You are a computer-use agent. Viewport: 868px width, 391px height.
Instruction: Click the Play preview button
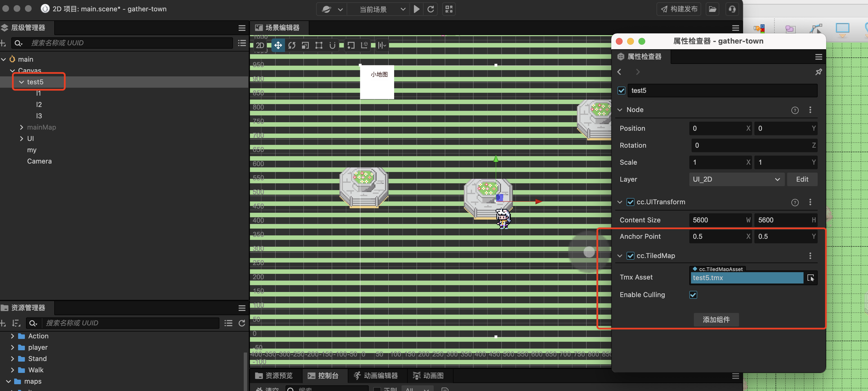[x=416, y=9]
